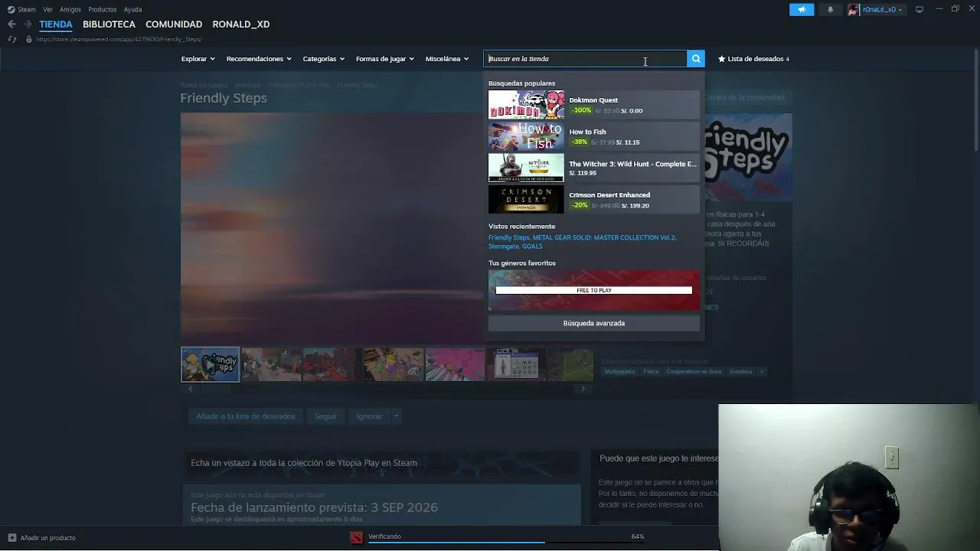Screen dimensions: 980x551
Task: Switch to the TIENDA tab
Action: [x=56, y=24]
